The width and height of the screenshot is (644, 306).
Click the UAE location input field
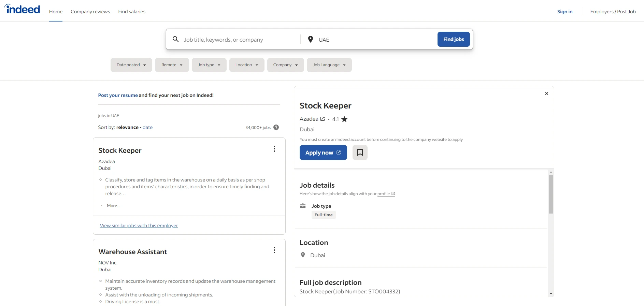tap(375, 40)
